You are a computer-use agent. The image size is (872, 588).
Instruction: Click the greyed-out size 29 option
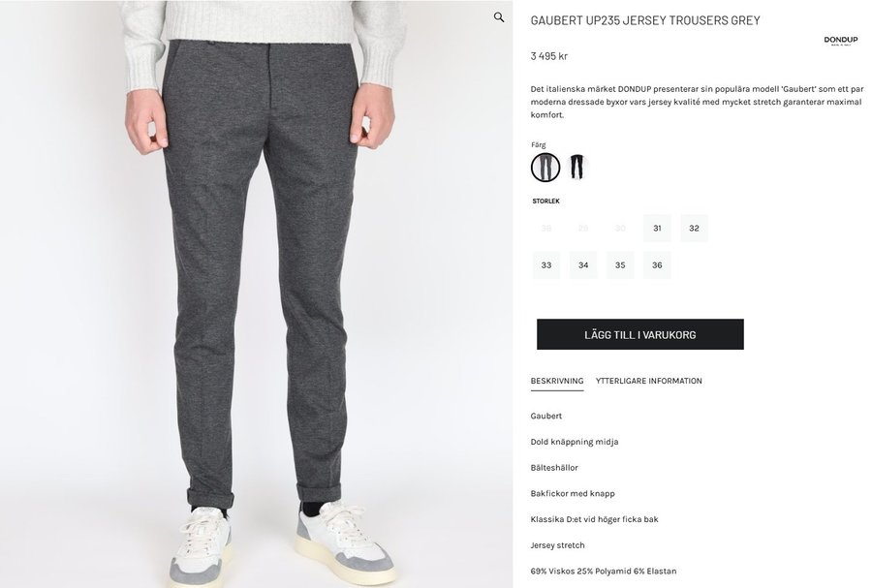pyautogui.click(x=583, y=228)
